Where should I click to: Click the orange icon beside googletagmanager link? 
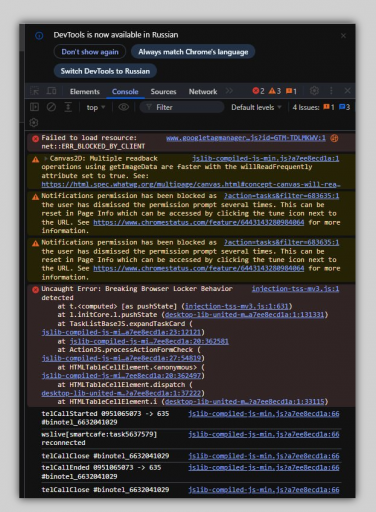(x=334, y=138)
